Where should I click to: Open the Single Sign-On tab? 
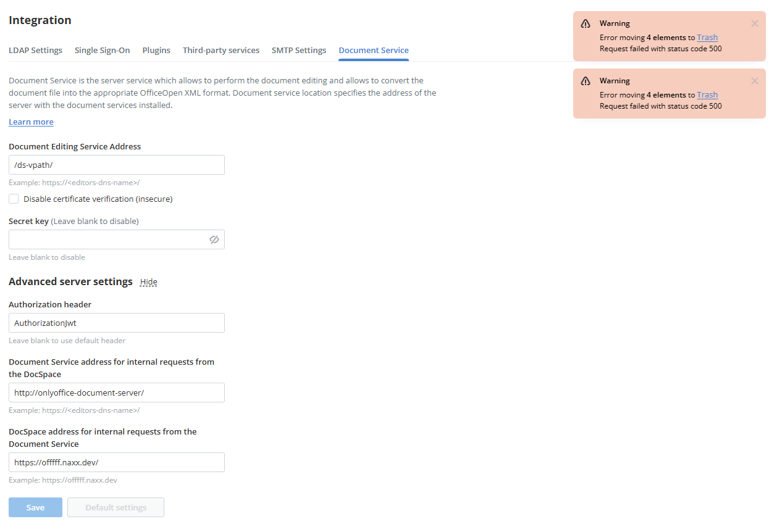point(103,50)
